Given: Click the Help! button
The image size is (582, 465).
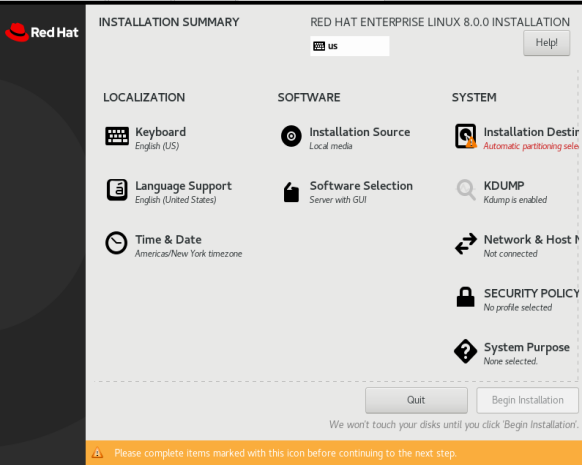Looking at the screenshot, I should [x=546, y=43].
